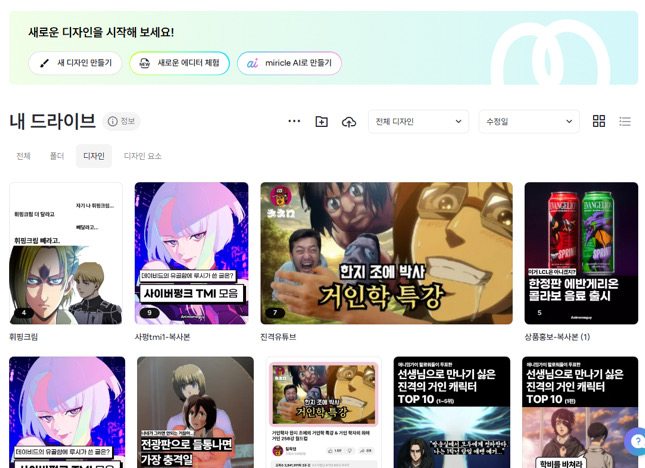The height and width of the screenshot is (468, 645).
Task: Expand the 수정일 sort dropdown
Action: [x=529, y=121]
